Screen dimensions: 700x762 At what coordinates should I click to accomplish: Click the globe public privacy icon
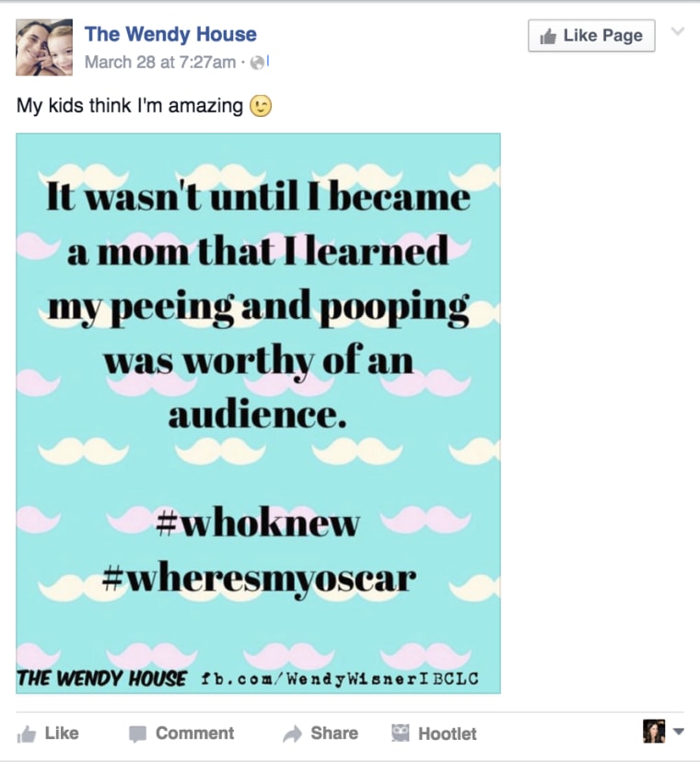click(258, 63)
